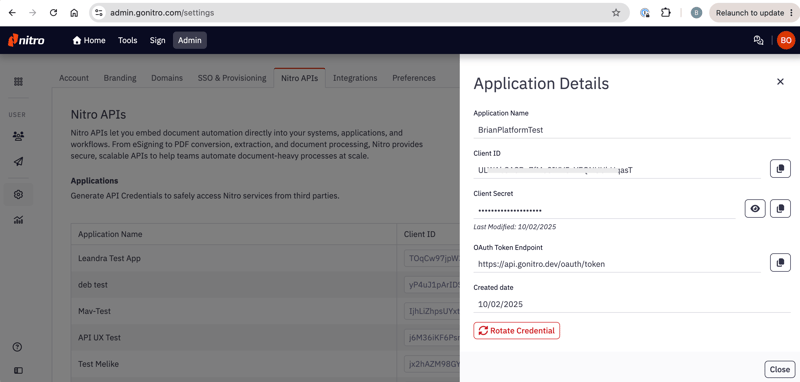Image resolution: width=800 pixels, height=382 pixels.
Task: Open the browser extensions puzzle icon
Action: (665, 13)
